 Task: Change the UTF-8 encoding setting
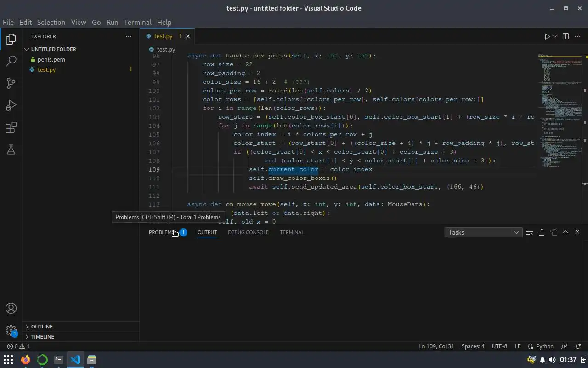coord(499,346)
